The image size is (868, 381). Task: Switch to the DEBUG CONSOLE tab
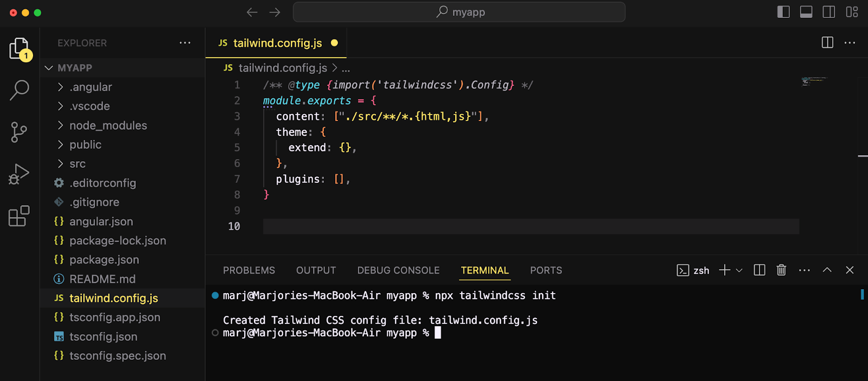[398, 270]
